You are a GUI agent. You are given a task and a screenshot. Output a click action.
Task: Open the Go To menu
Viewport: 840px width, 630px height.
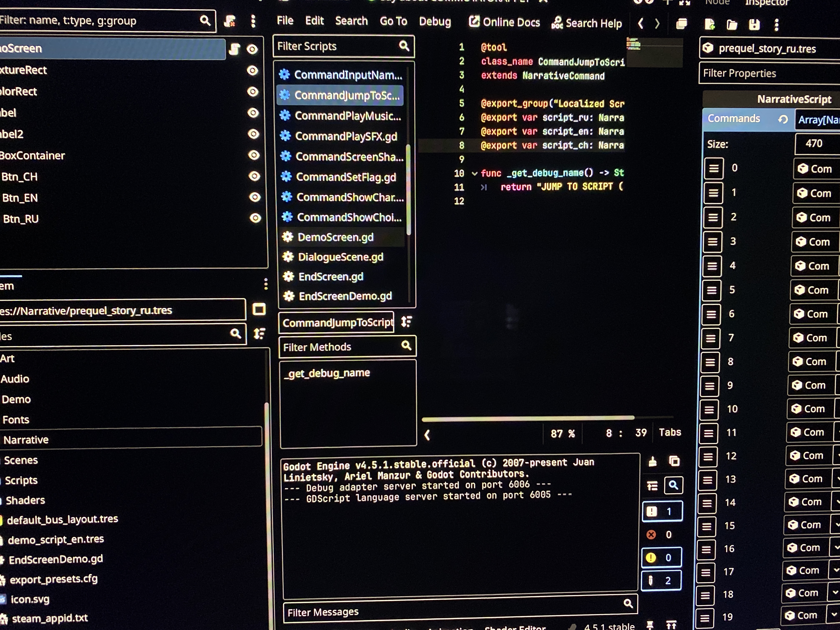click(x=393, y=21)
